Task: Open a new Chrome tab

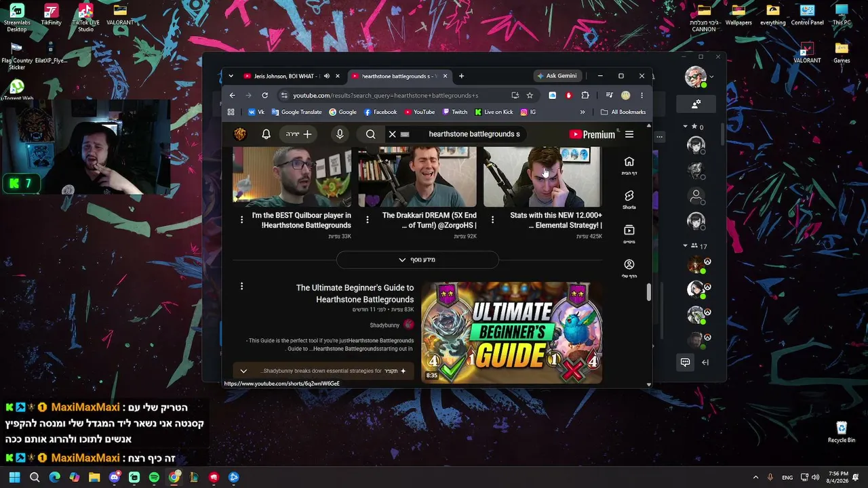Action: pos(461,76)
